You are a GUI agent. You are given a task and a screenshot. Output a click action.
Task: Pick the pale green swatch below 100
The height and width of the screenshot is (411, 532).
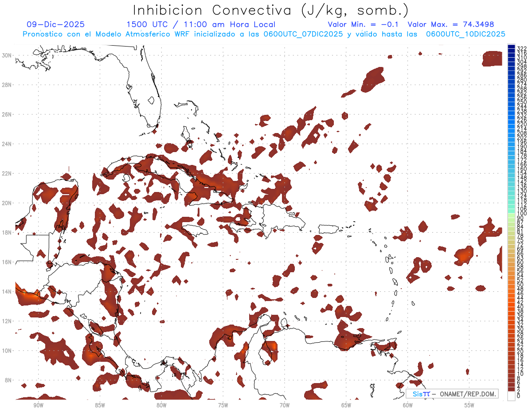tap(511, 215)
